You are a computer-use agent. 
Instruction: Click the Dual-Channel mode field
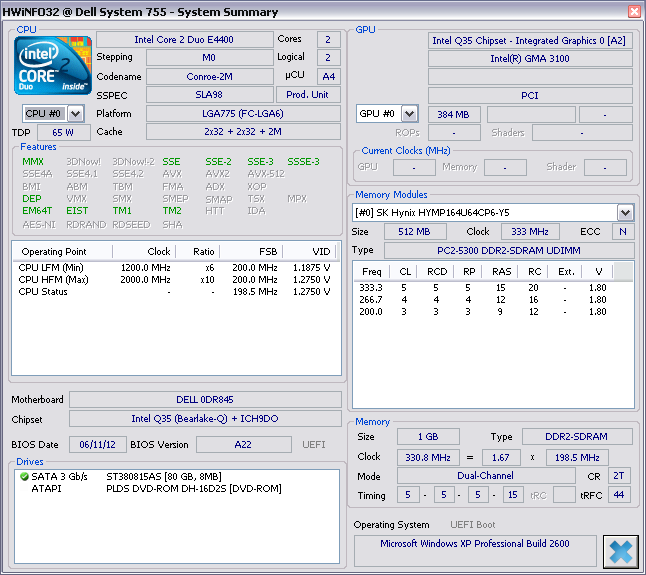pos(486,476)
